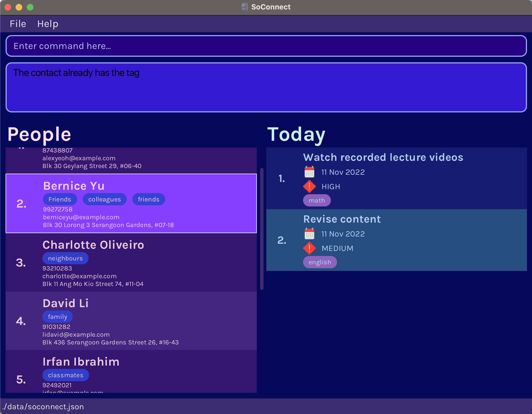
Task: Click email charlotte@example.com
Action: [x=79, y=276]
